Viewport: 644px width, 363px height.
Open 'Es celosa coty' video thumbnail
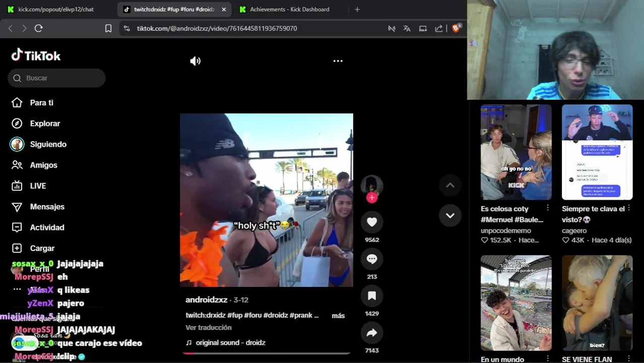tap(516, 152)
